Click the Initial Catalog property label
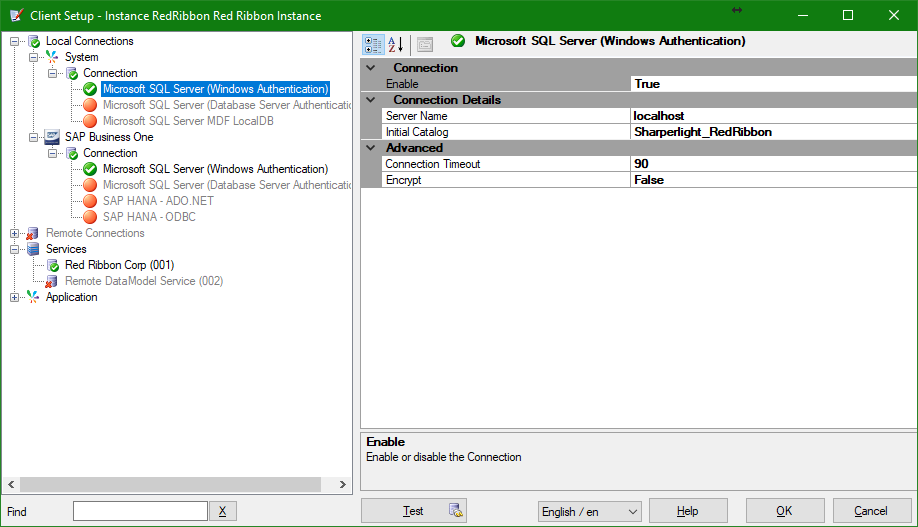 click(417, 132)
